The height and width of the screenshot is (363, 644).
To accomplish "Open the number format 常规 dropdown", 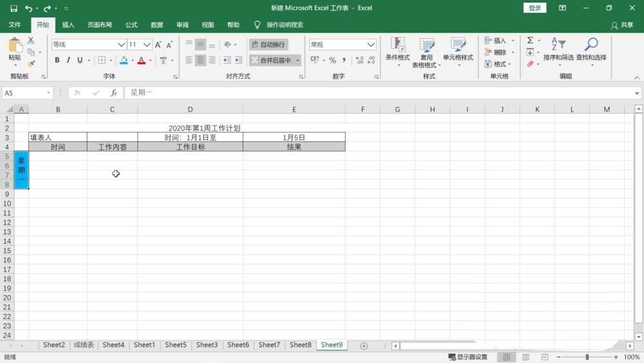I will (x=371, y=44).
